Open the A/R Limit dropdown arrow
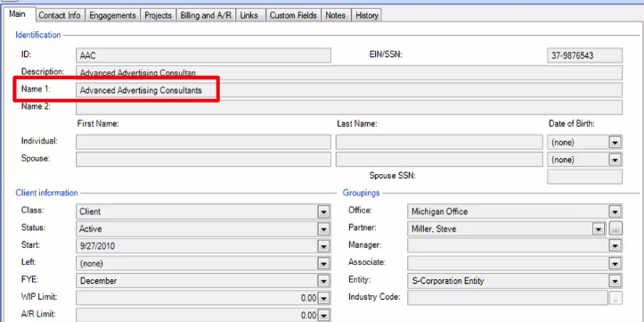 (323, 316)
